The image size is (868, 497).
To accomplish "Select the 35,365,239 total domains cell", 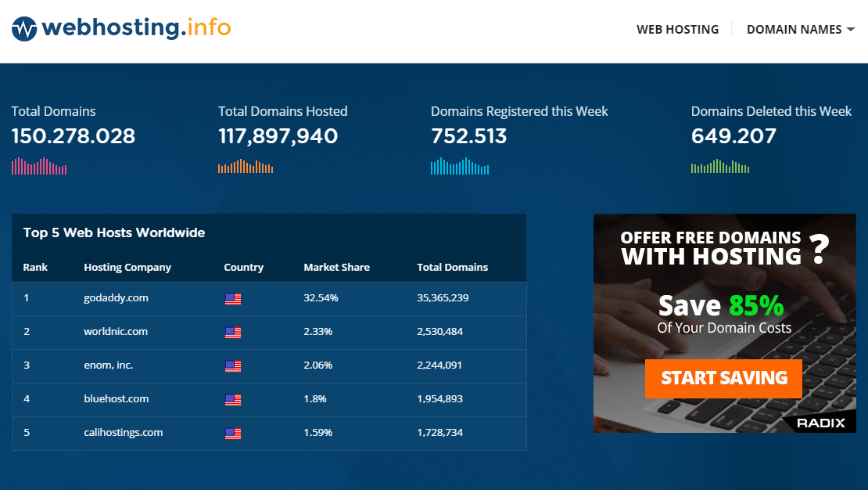I will click(443, 298).
